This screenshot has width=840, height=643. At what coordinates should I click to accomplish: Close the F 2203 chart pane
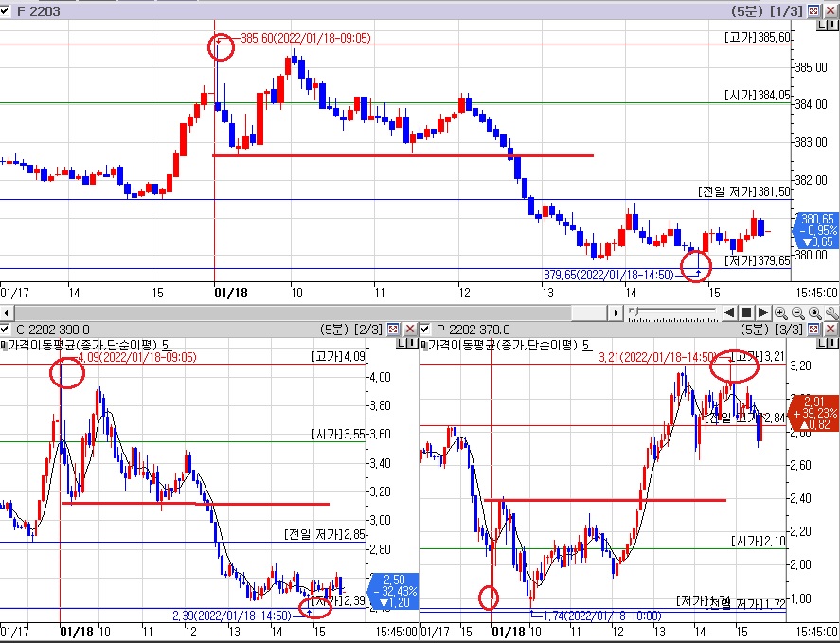[x=831, y=10]
